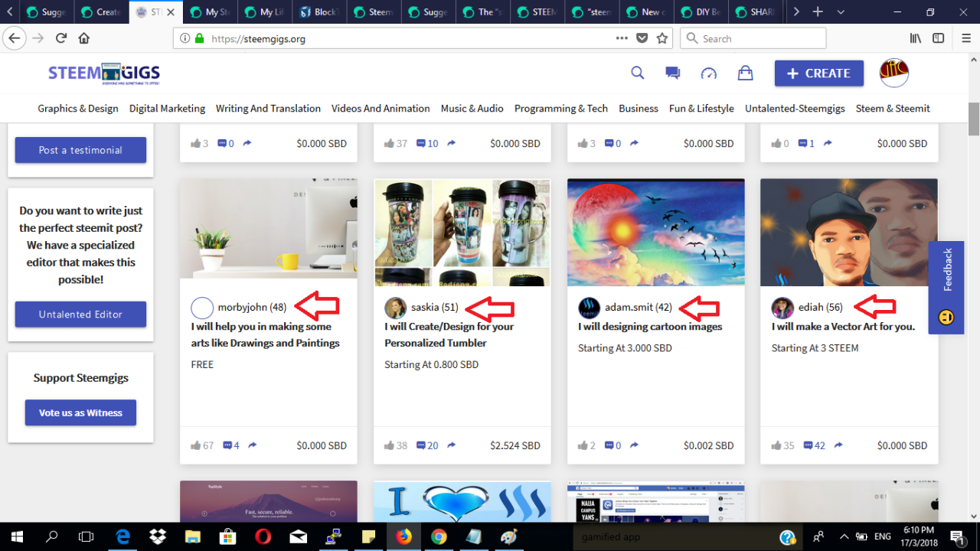Launch Opera from the taskbar
Screen dimensions: 980x551
pyautogui.click(x=262, y=536)
